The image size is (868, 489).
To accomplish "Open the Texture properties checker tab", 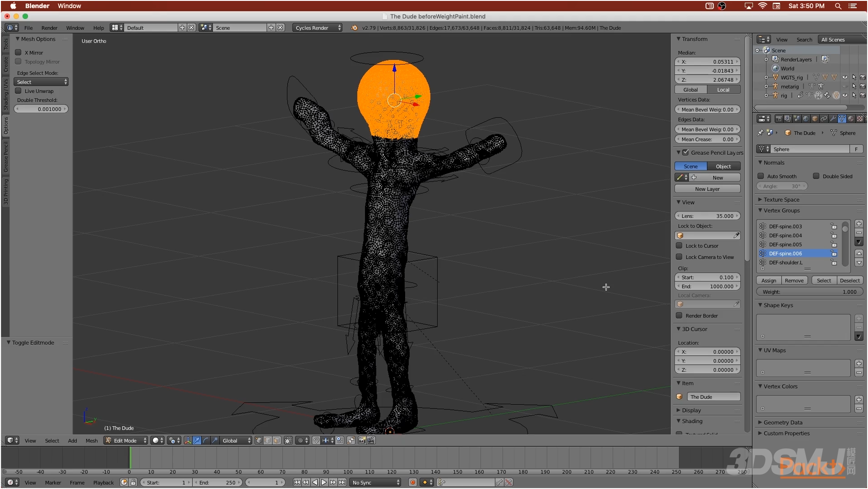I will click(x=860, y=119).
